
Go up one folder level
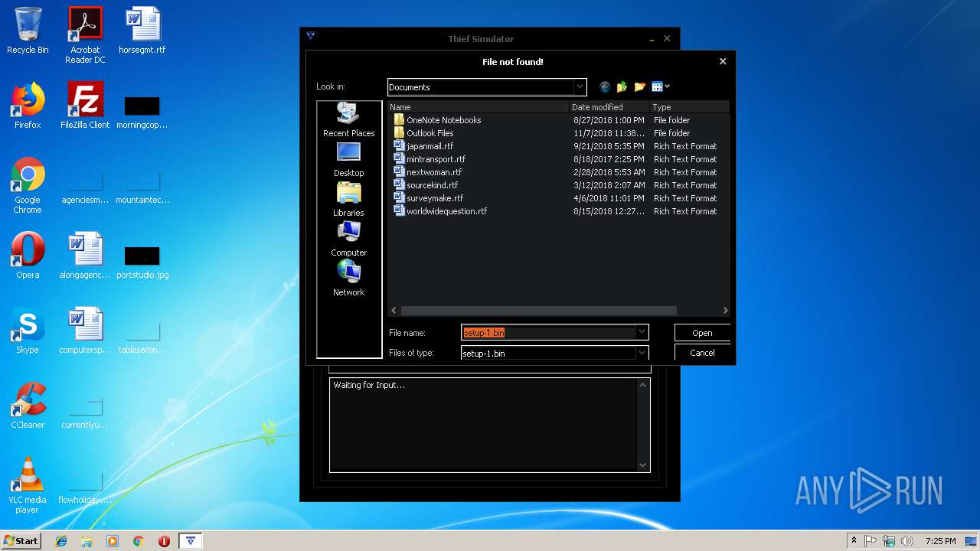coord(622,87)
